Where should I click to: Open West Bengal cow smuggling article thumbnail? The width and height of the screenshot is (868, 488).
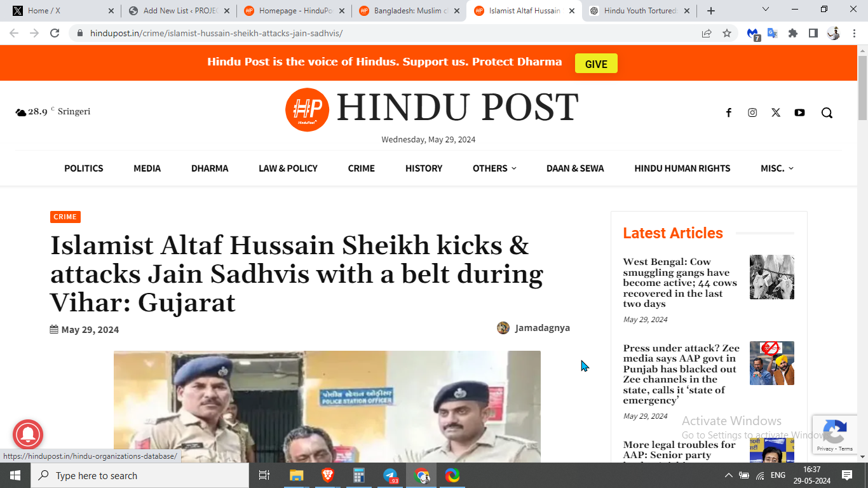tap(772, 277)
